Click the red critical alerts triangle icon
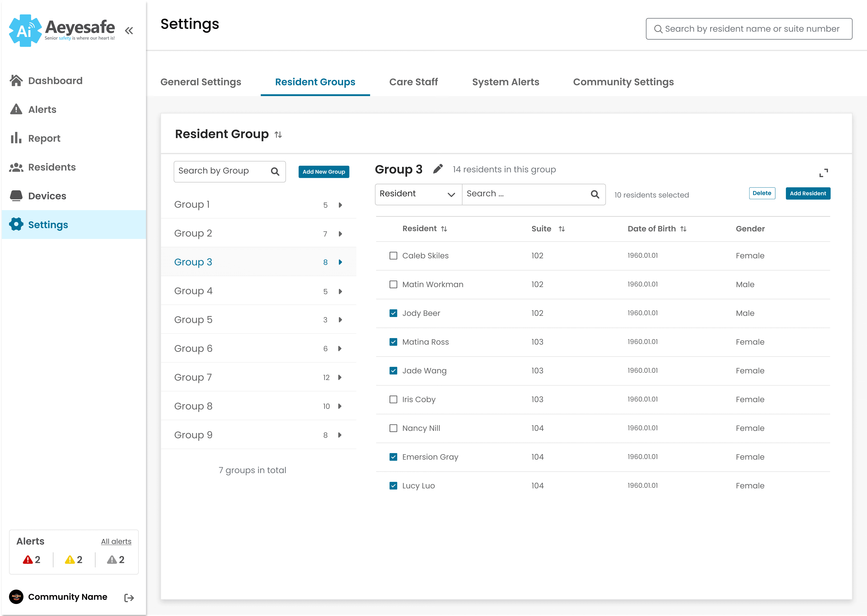 coord(28,560)
